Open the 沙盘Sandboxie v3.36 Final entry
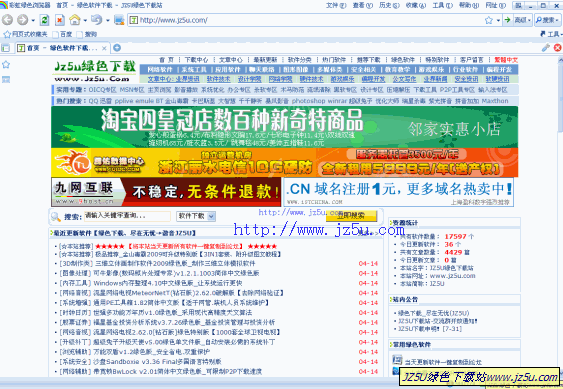The width and height of the screenshot is (563, 389). 157,361
